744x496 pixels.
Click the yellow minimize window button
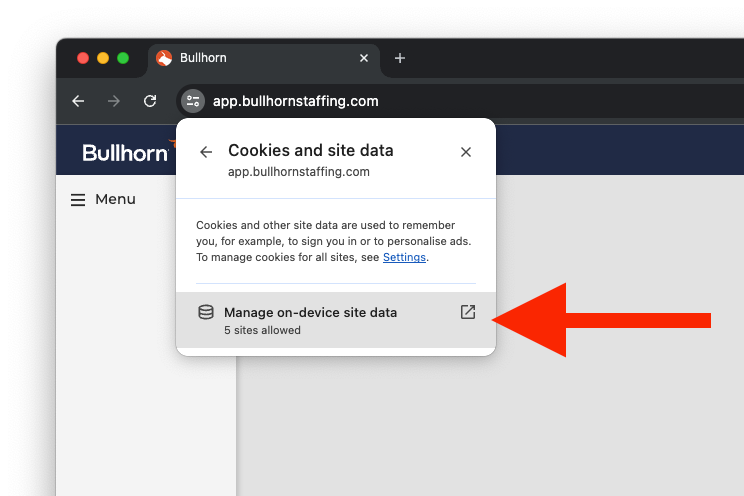click(103, 58)
